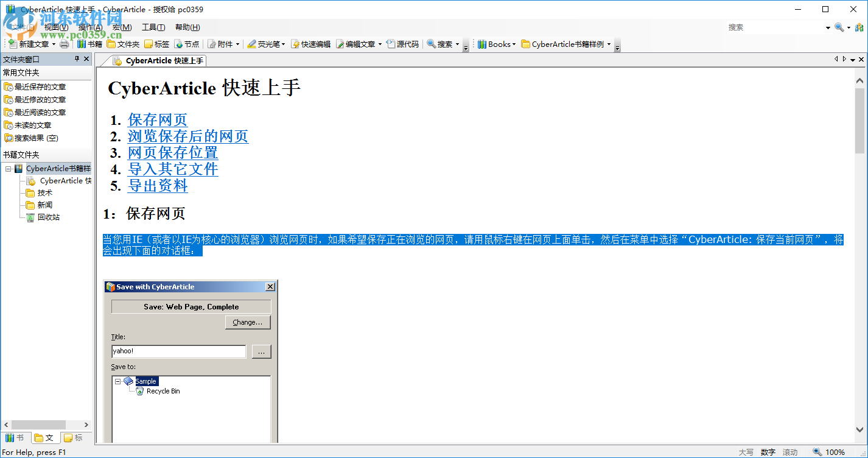
Task: Activate the 快速编辑 toolbar icon
Action: pyautogui.click(x=295, y=43)
